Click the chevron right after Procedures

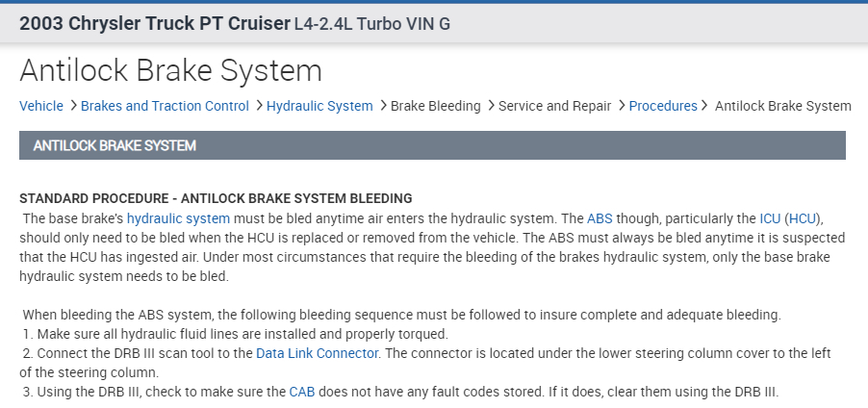705,106
